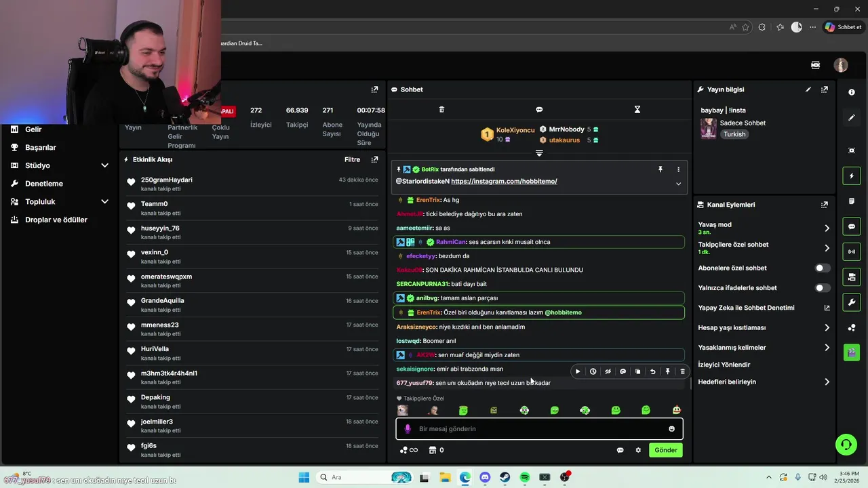Open İzleyici Yönlendir action
The image size is (868, 488).
(724, 365)
